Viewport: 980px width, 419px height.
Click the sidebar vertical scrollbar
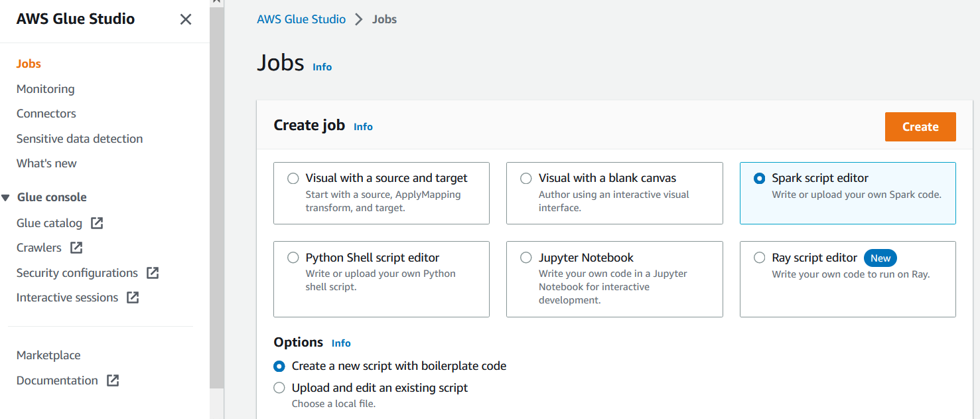216,199
